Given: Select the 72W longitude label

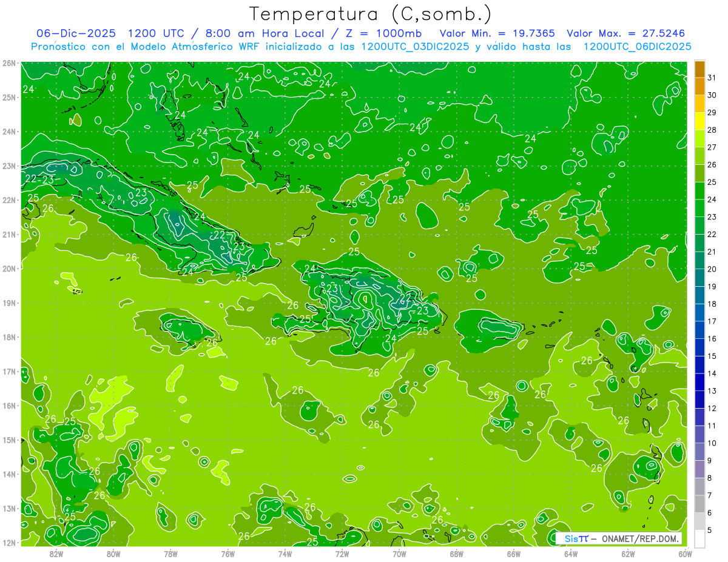Looking at the screenshot, I should 342,554.
